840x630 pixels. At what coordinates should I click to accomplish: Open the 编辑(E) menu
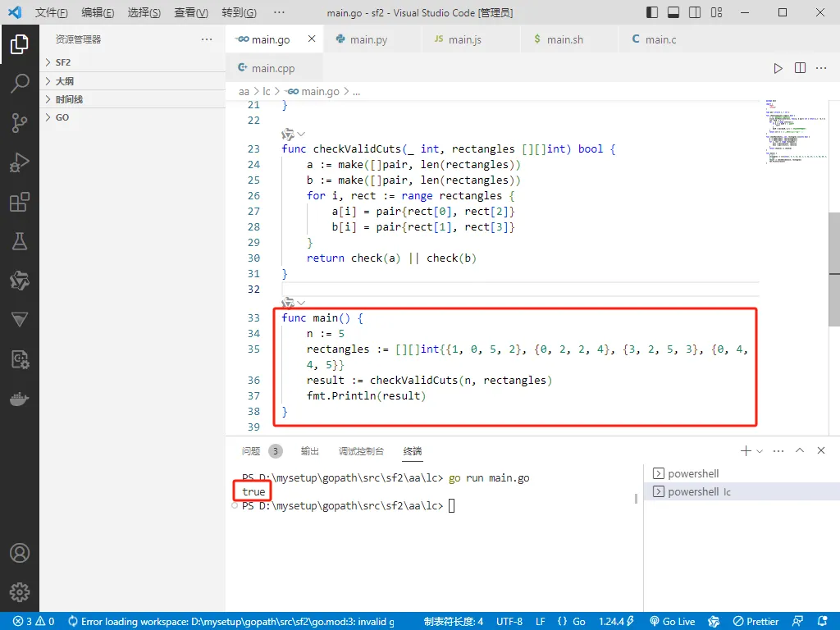click(x=98, y=12)
